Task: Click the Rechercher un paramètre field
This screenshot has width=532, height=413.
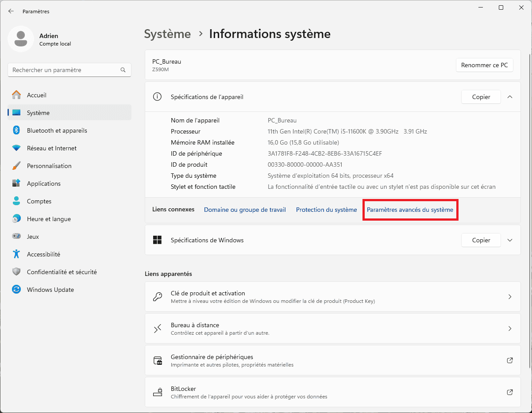Action: 69,70
